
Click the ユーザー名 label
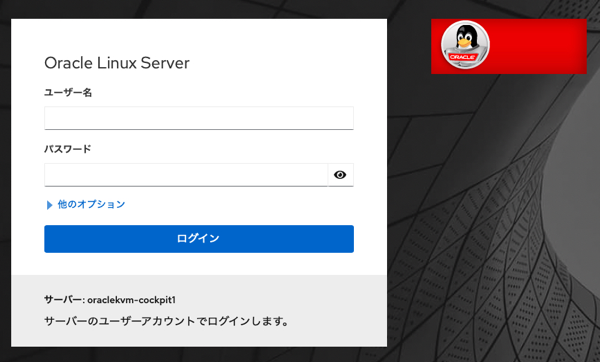click(68, 92)
